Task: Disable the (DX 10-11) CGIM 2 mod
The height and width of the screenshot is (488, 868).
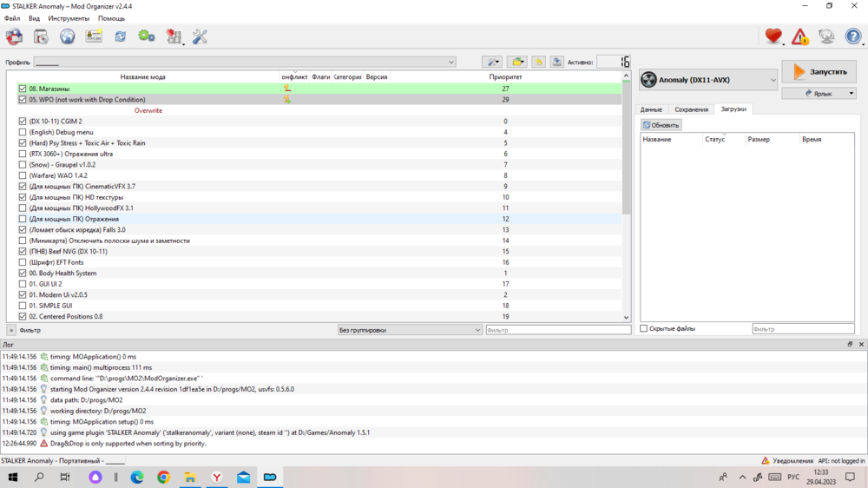Action: (x=23, y=122)
